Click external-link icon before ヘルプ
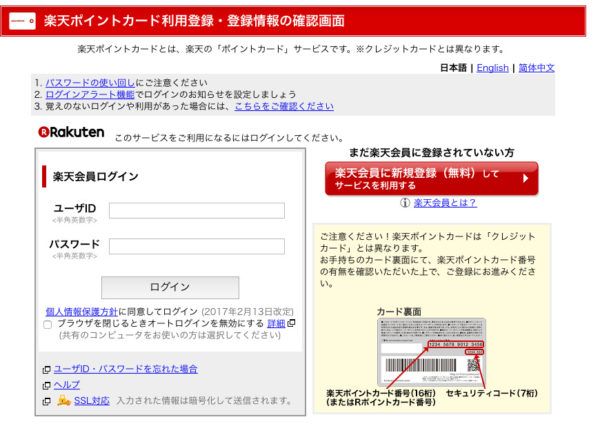 (46, 385)
